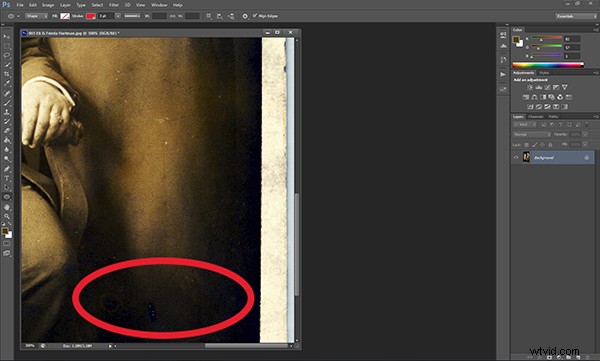The width and height of the screenshot is (600, 361).
Task: Hide the Background layer eye icon
Action: pyautogui.click(x=516, y=157)
